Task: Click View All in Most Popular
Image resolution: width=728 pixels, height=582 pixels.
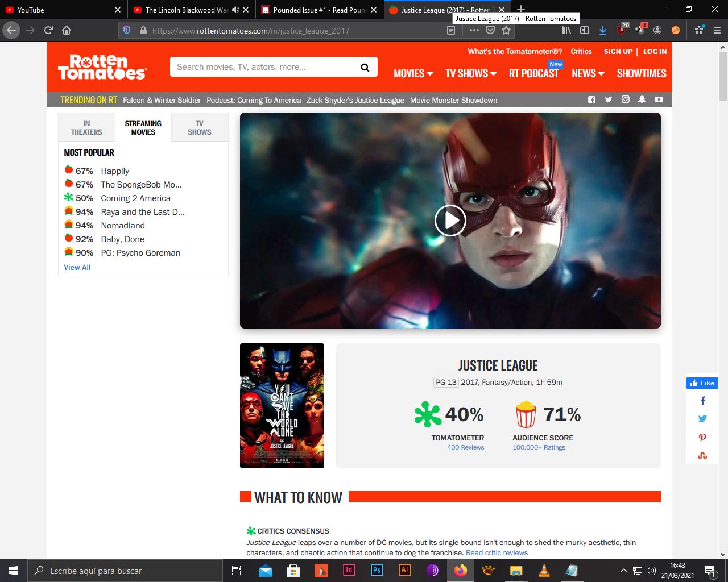Action: [x=77, y=267]
